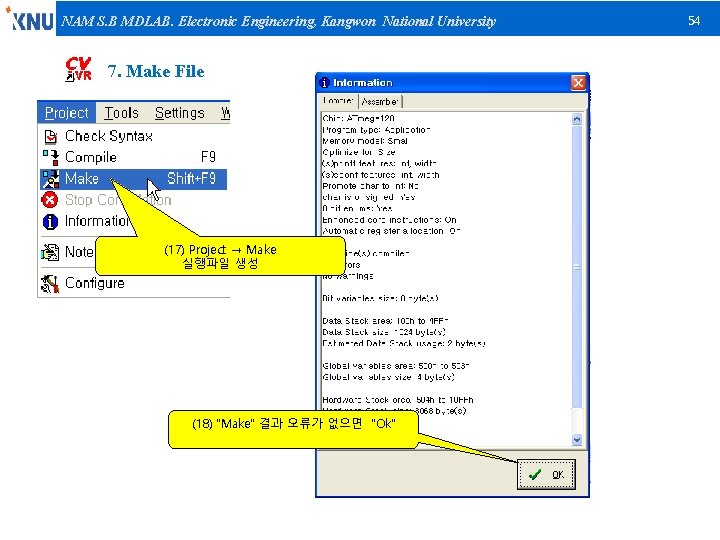
Task: Select the Make Shift+F9 entry
Action: [133, 179]
